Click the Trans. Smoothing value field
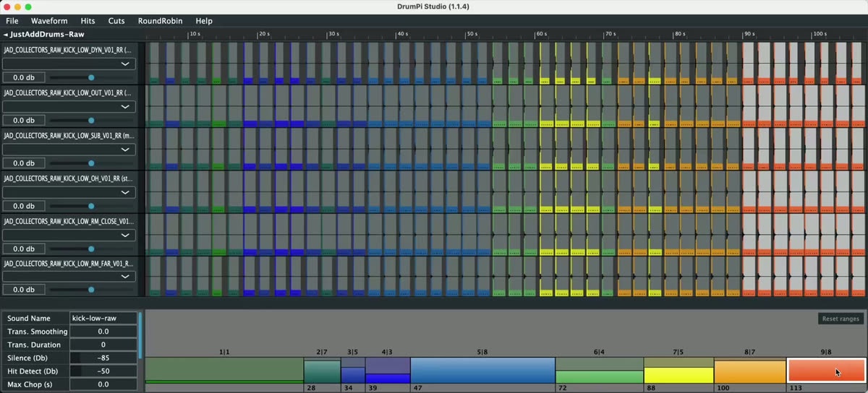Image resolution: width=868 pixels, height=393 pixels. coord(103,332)
